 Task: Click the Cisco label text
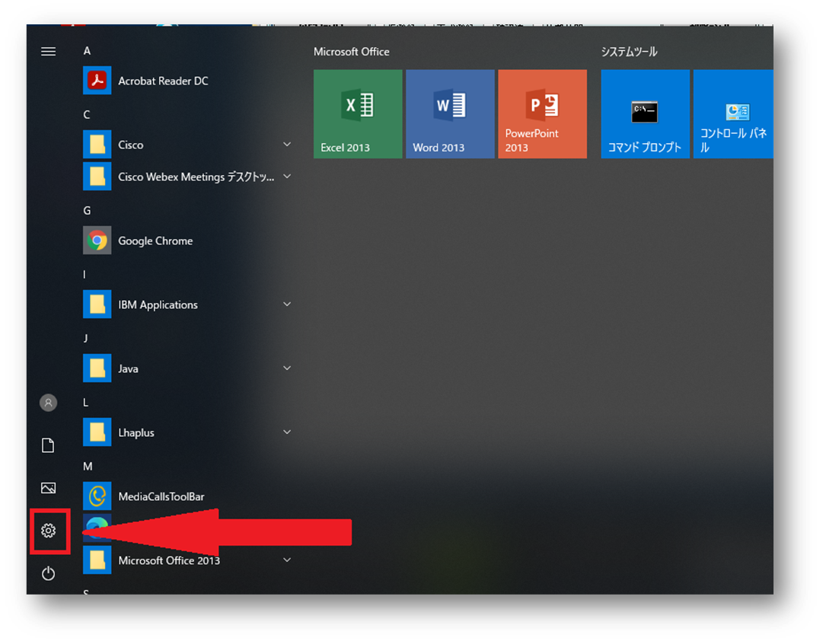pyautogui.click(x=131, y=145)
